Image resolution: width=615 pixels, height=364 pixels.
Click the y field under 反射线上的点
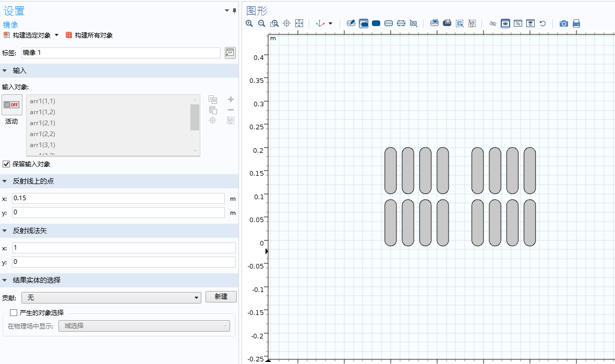tap(118, 212)
